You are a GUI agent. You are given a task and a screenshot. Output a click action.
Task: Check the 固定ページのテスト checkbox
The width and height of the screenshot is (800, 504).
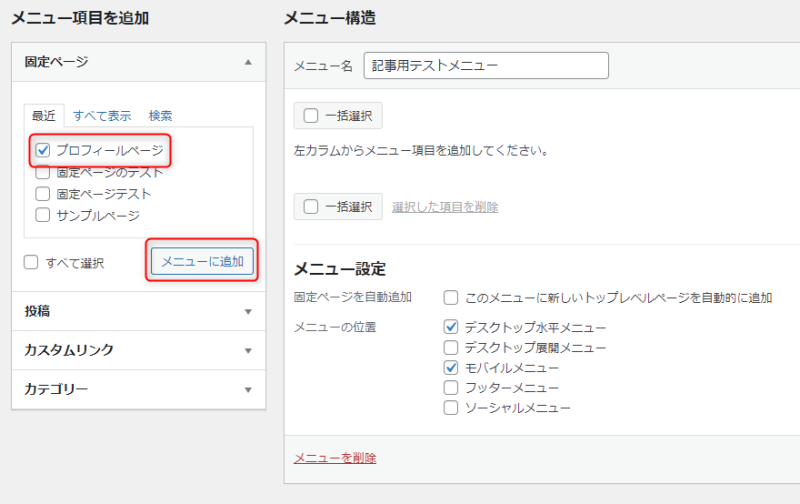click(43, 172)
